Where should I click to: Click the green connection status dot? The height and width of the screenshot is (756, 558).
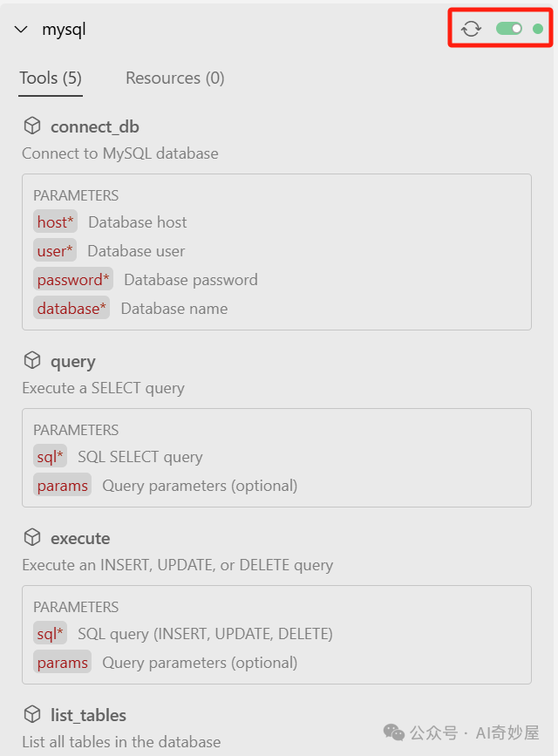(x=538, y=29)
